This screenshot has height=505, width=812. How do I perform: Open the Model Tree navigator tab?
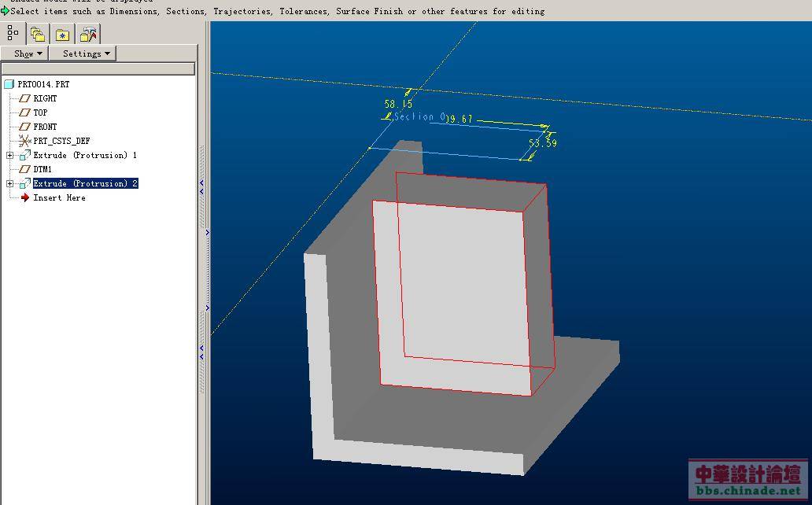pos(13,34)
